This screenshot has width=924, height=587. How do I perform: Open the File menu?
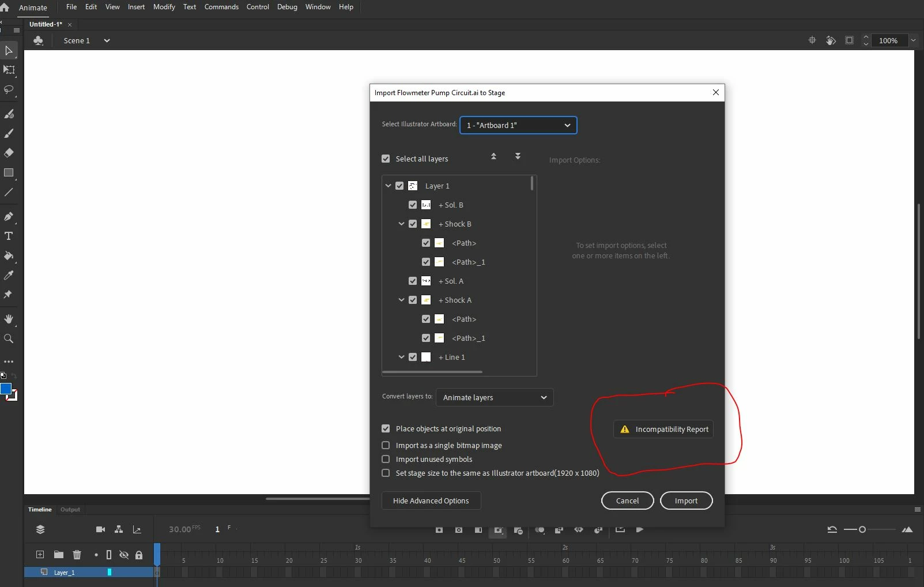tap(71, 7)
